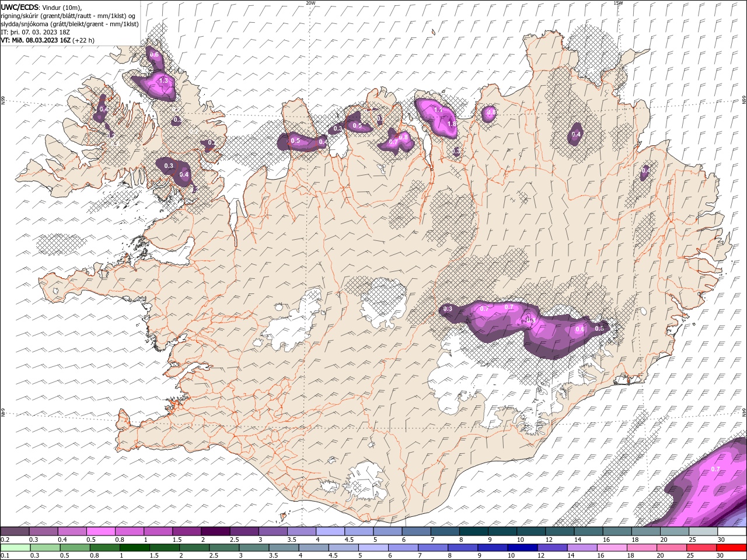The height and width of the screenshot is (560, 747).
Task: Pick the top legend swatch between 6 and 7
Action: 416,531
